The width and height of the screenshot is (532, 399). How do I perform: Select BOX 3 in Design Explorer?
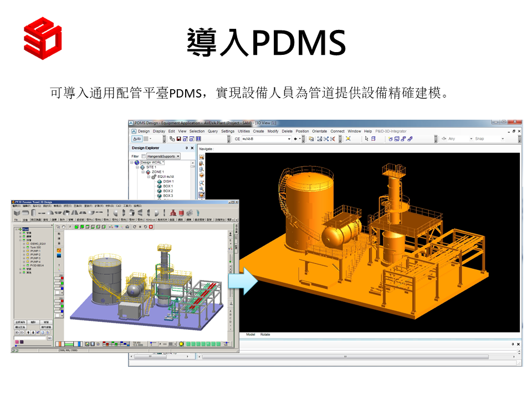(x=167, y=196)
